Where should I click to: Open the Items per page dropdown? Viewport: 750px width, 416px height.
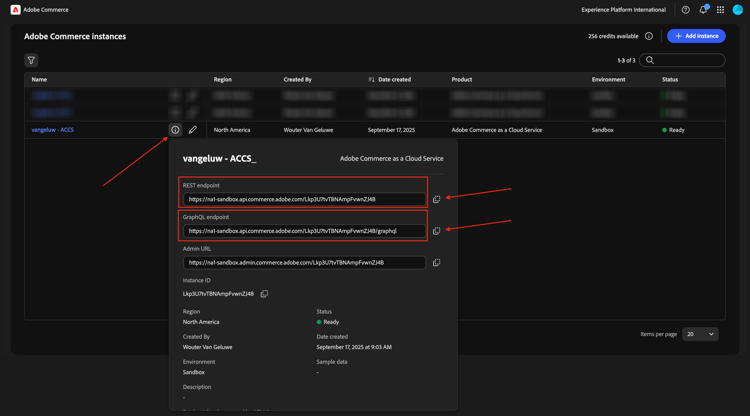pyautogui.click(x=700, y=334)
